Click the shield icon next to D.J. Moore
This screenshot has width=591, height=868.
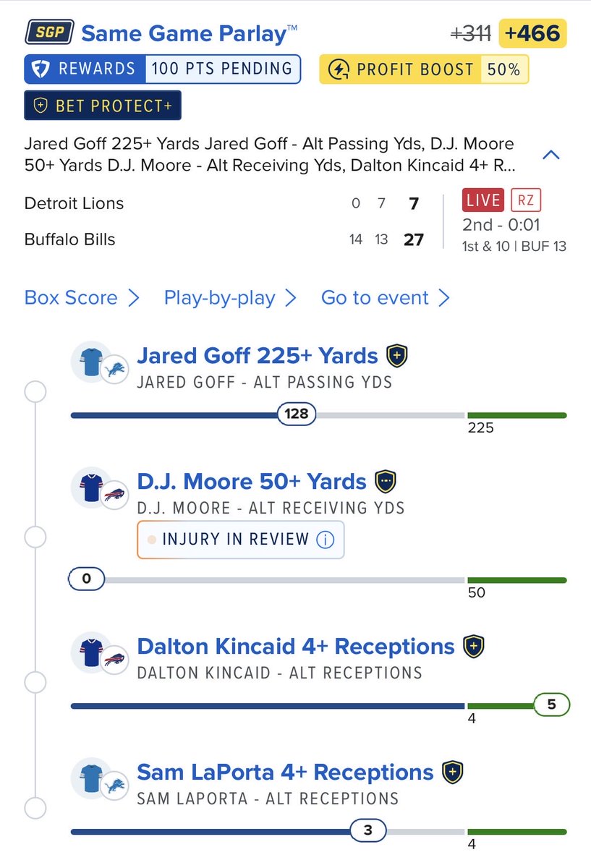tap(386, 482)
